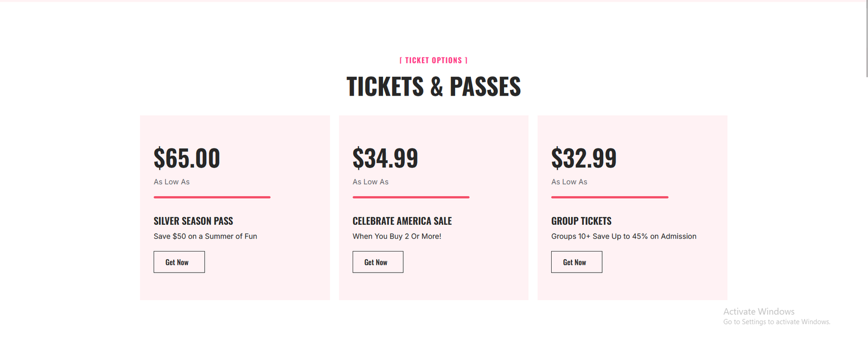The width and height of the screenshot is (868, 346).
Task: Click the red divider under $32.99
Action: click(x=610, y=197)
